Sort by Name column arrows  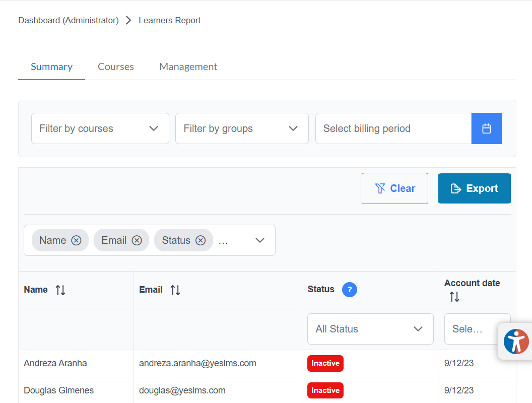(x=60, y=290)
